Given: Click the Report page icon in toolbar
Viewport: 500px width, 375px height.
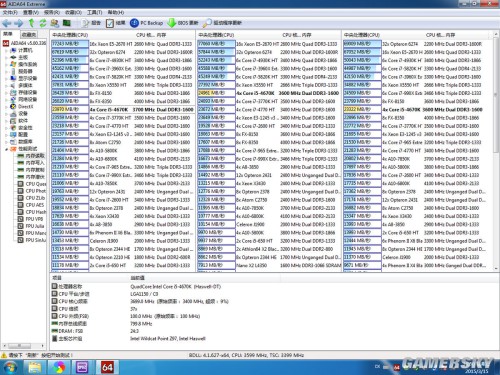Looking at the screenshot, I should (86, 23).
